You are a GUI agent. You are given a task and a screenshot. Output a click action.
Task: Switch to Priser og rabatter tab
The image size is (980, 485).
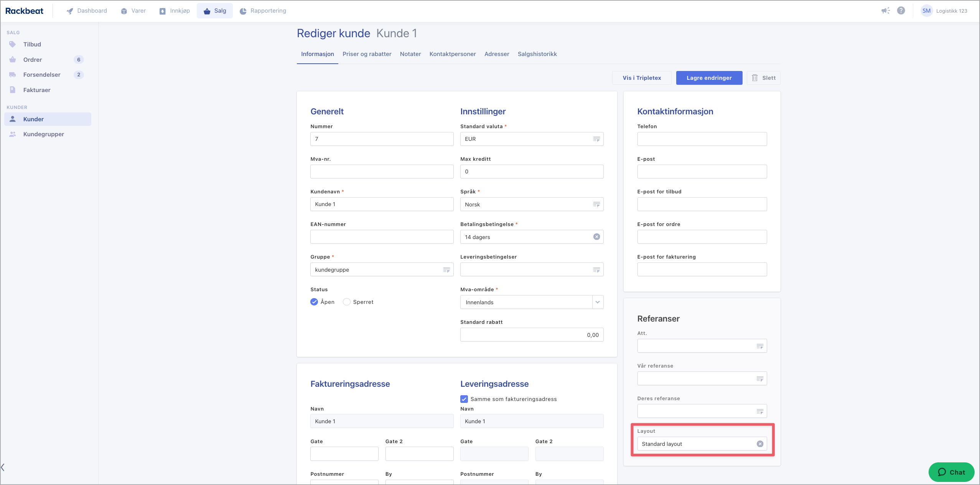pos(367,54)
